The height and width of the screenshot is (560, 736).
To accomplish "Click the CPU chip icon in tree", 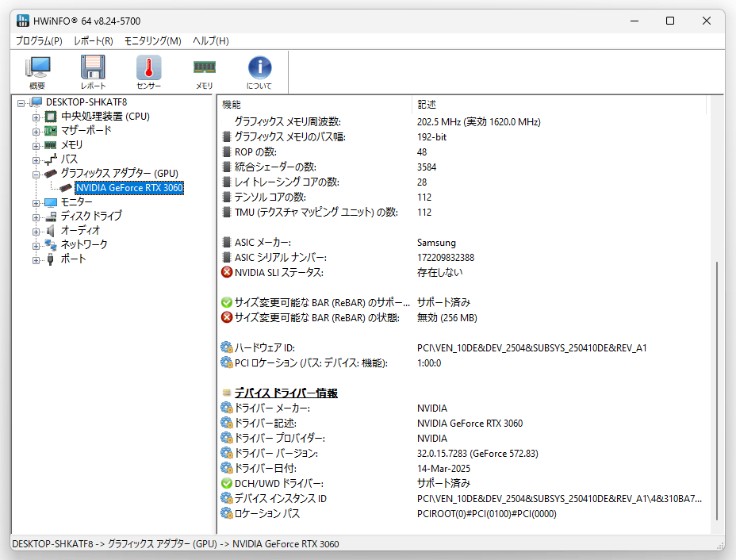I will tap(51, 117).
